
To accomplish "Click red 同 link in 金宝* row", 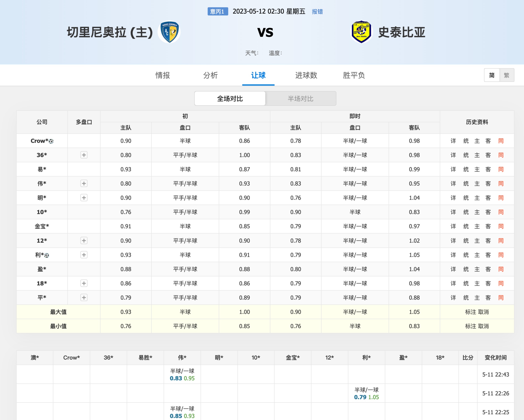I will click(x=501, y=226).
